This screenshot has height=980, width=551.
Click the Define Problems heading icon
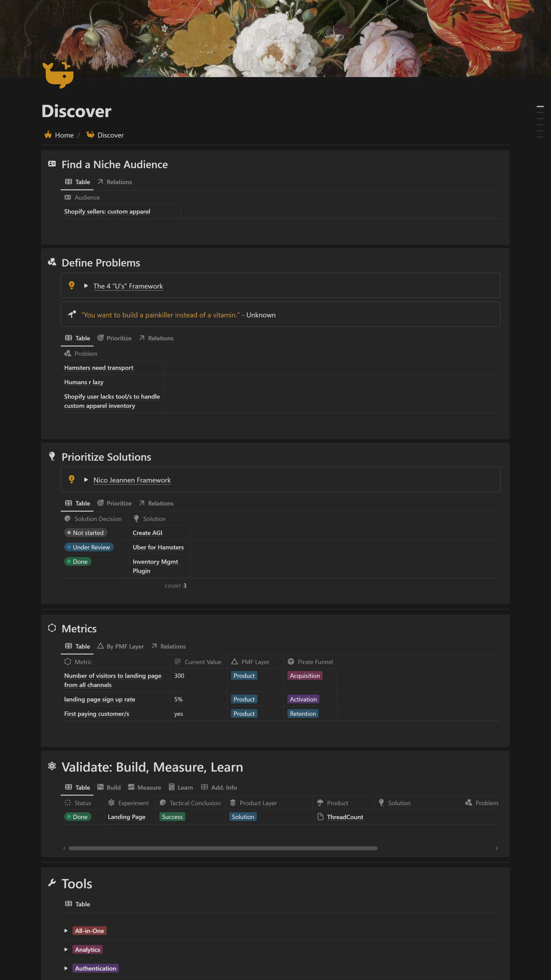click(52, 262)
